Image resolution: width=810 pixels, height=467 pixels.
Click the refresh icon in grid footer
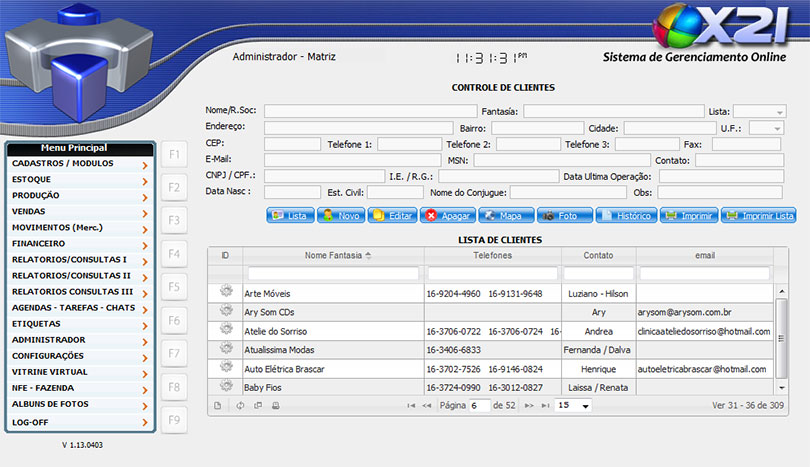240,406
